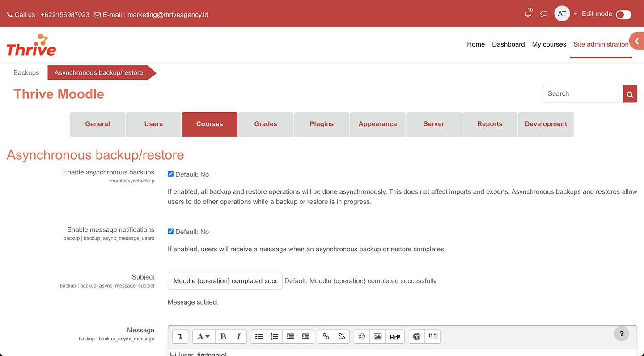Click the Subject text field
This screenshot has height=356, width=644.
coord(225,281)
